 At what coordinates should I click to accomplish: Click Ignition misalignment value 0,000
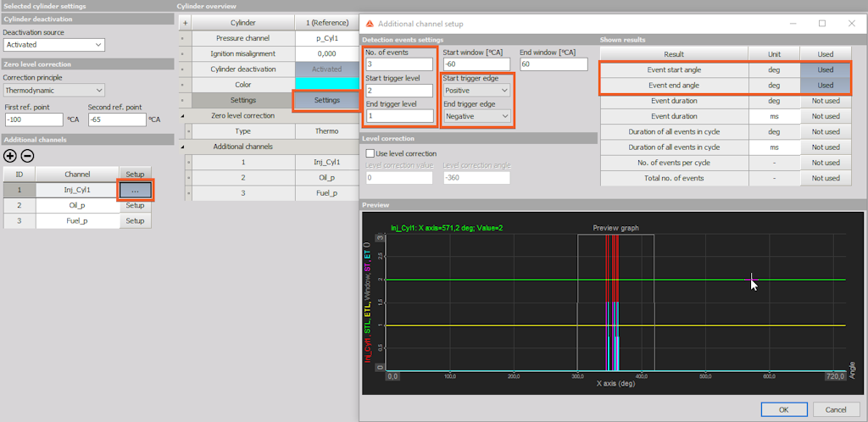point(326,53)
